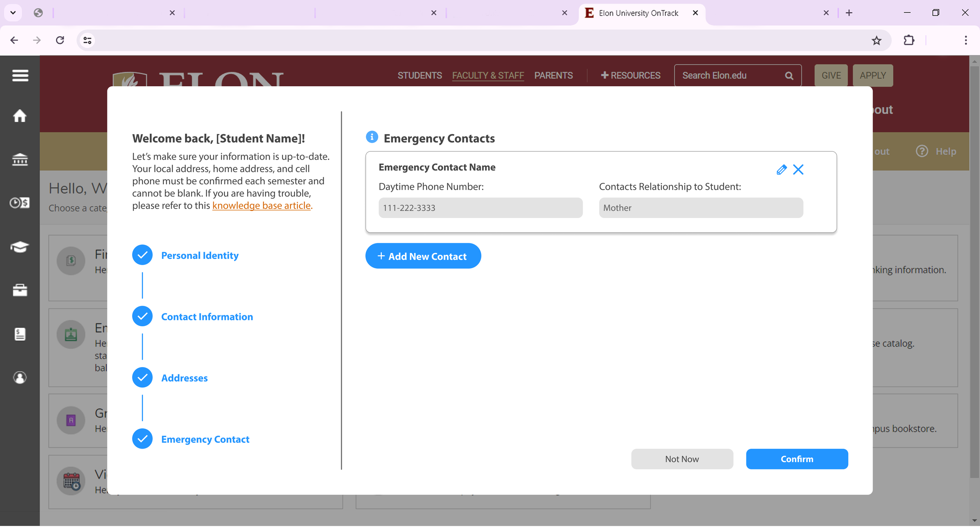Expand the tab search dropdown arrow

(13, 13)
